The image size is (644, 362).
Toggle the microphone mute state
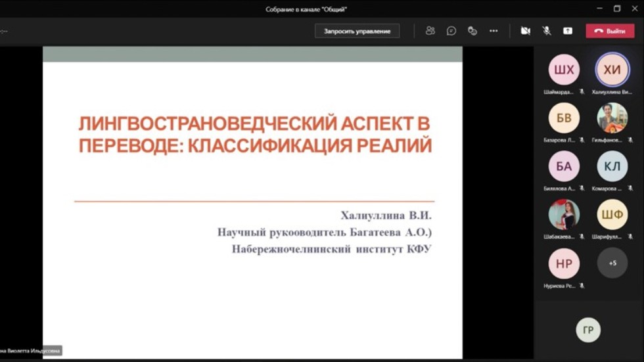point(546,31)
